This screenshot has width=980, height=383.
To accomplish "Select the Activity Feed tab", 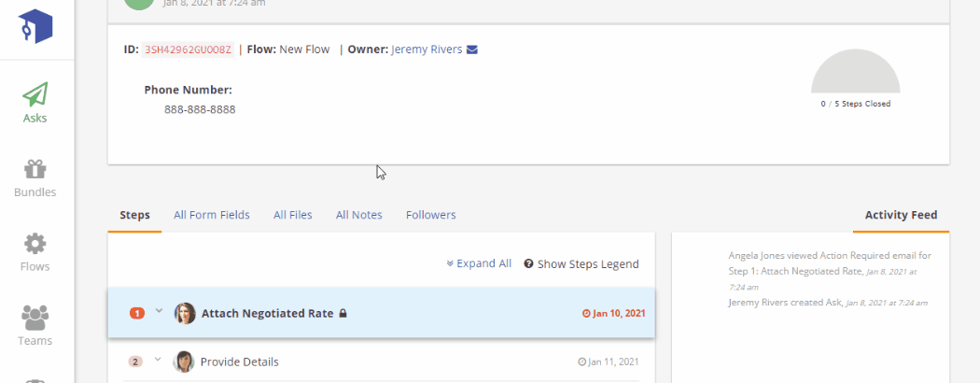I will (x=901, y=215).
